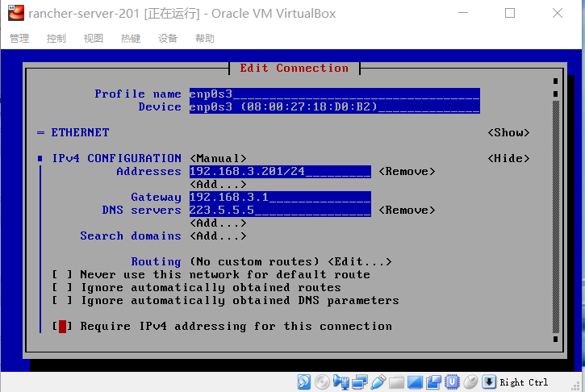The image size is (585, 392).
Task: Click the DNS servers field 223.5.5.5
Action: tap(280, 211)
